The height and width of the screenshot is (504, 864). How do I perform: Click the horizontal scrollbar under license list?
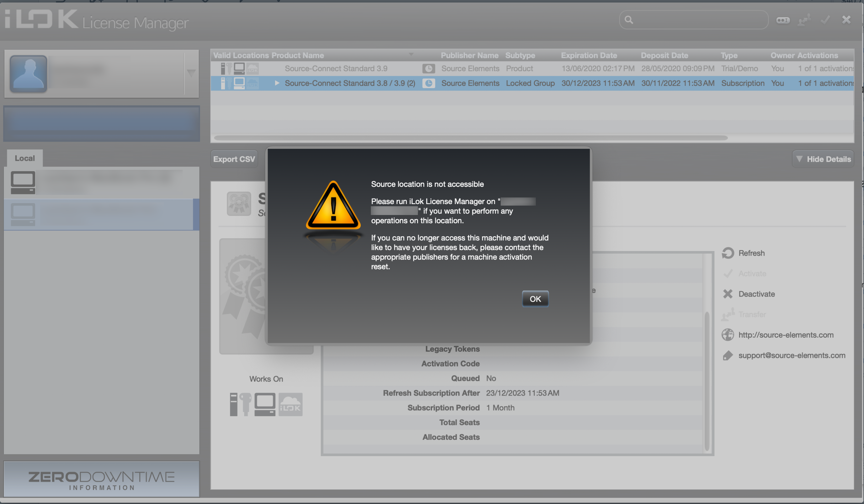coord(470,138)
